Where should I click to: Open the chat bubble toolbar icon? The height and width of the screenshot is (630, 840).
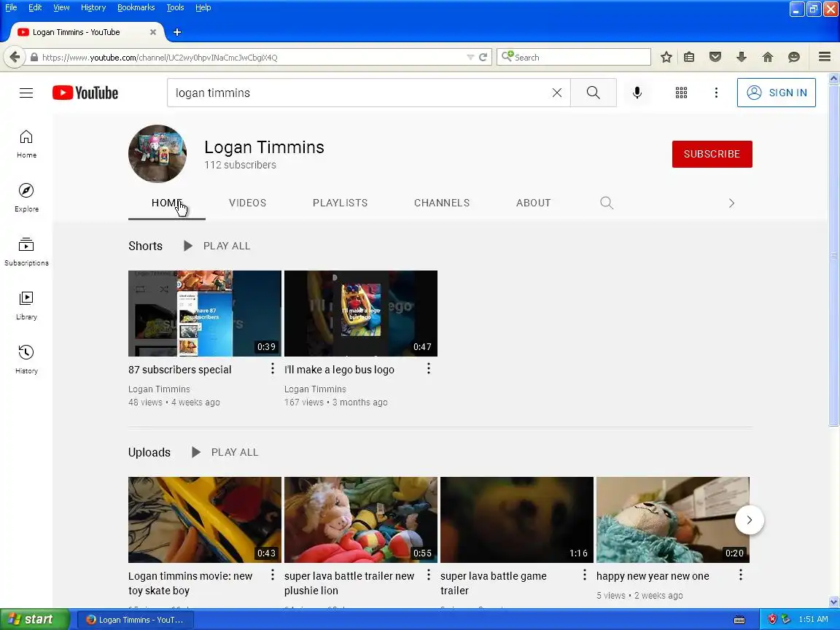[794, 57]
